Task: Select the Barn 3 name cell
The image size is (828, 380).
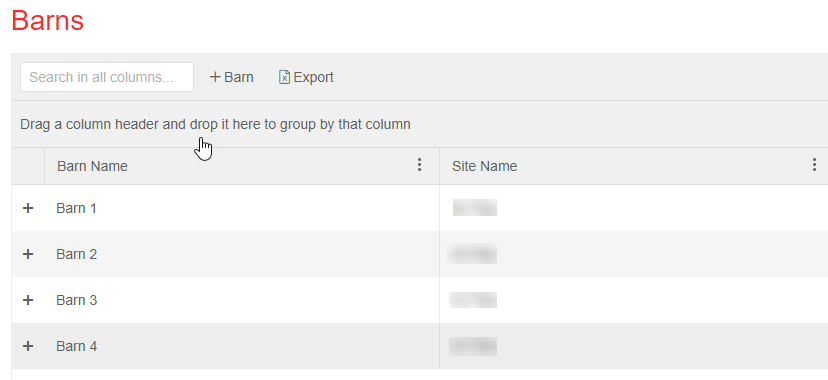Action: pyautogui.click(x=77, y=300)
